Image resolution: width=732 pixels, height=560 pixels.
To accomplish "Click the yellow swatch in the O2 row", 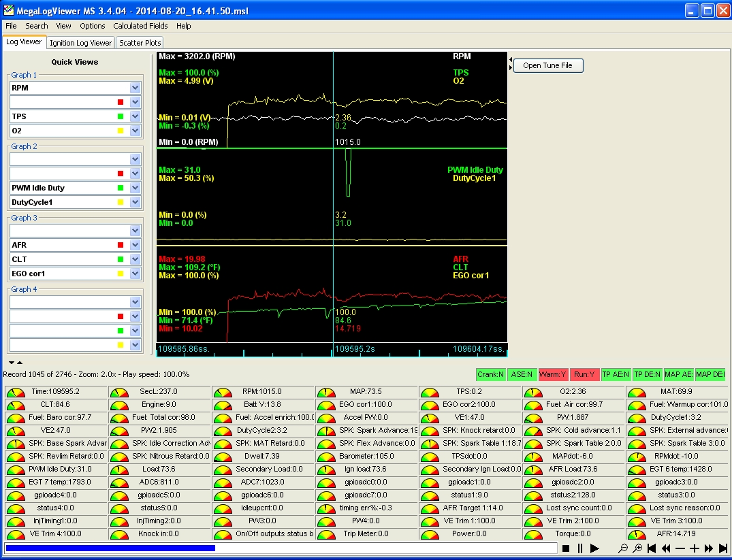I will 121,131.
